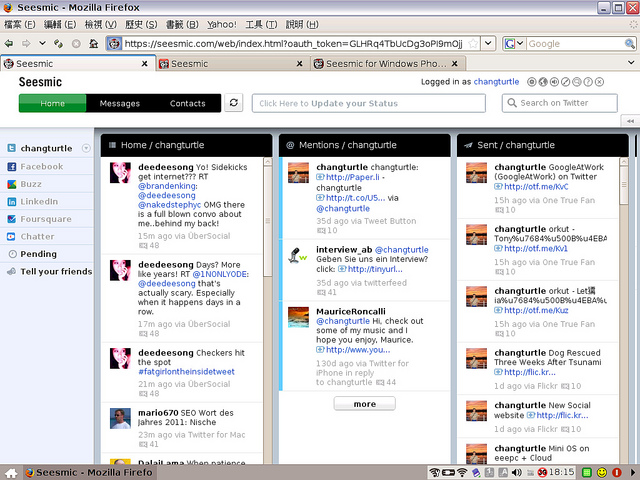The height and width of the screenshot is (480, 640).
Task: Select the Chatter icon in sidebar
Action: point(11,237)
